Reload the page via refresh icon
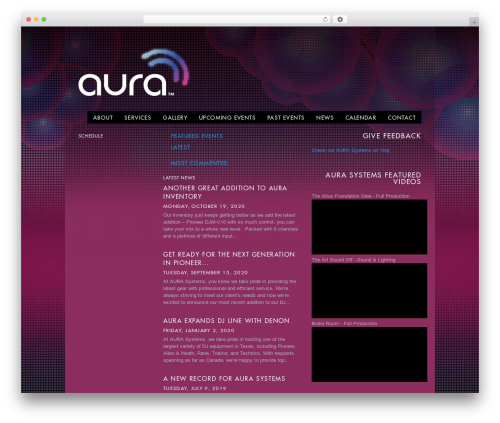Viewport: 500px width, 423px height. tap(325, 19)
